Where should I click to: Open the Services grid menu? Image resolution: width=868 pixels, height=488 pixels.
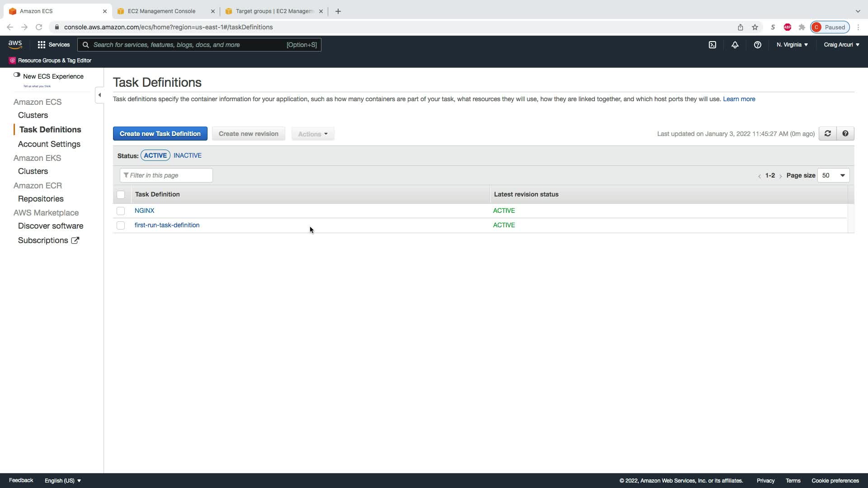tap(53, 45)
